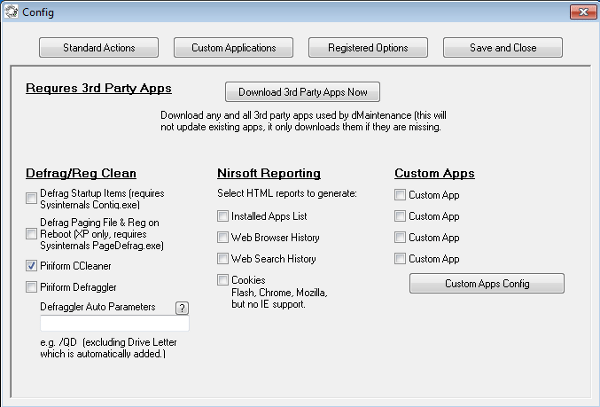Switch to Custom Applications section
The image size is (600, 407).
[x=233, y=48]
